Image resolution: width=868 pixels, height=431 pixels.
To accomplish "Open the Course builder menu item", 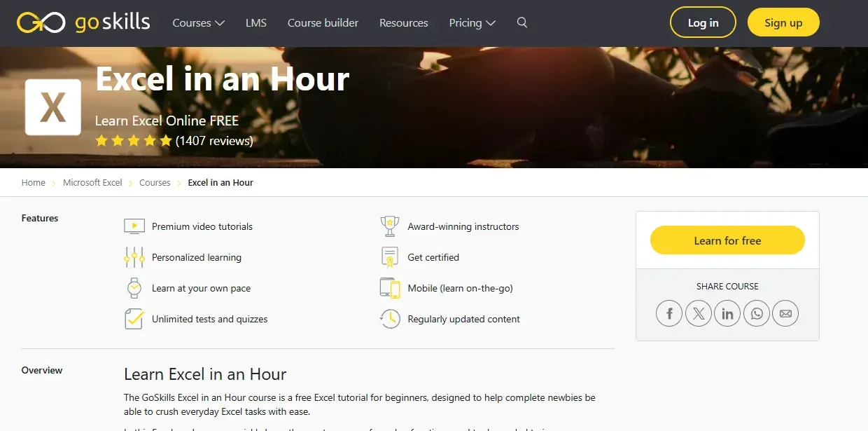I will point(323,22).
